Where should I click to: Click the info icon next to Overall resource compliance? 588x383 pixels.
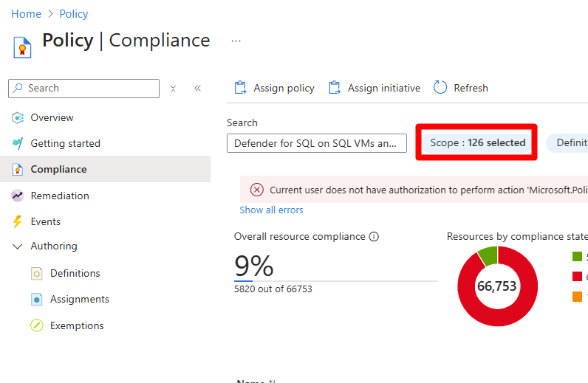tap(374, 236)
